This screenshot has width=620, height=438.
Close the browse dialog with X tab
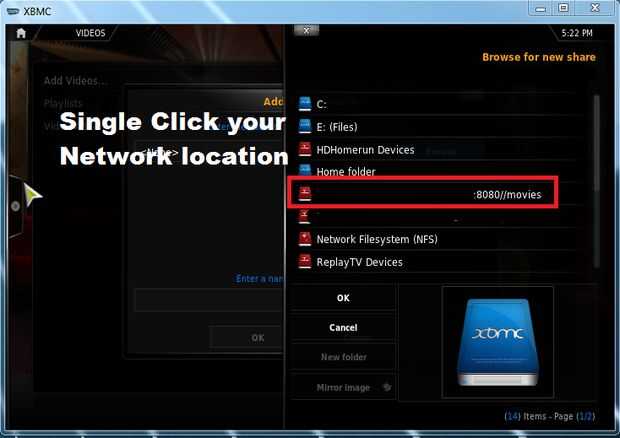306,30
